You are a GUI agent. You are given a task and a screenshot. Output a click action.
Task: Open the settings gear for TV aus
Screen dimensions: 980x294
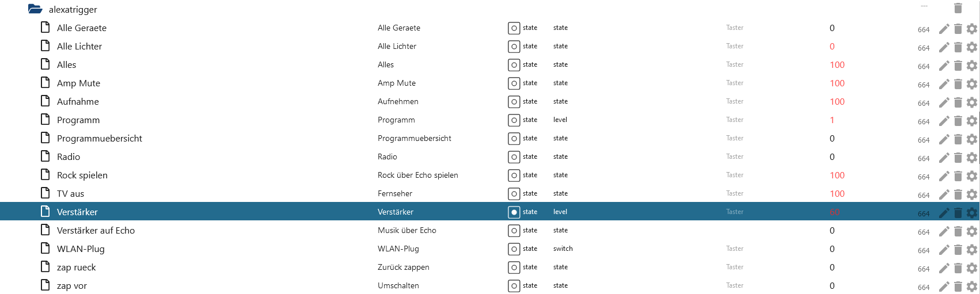[x=972, y=194]
